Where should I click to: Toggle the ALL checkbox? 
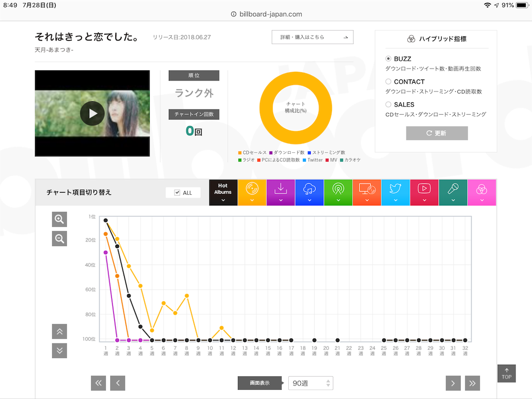[177, 193]
